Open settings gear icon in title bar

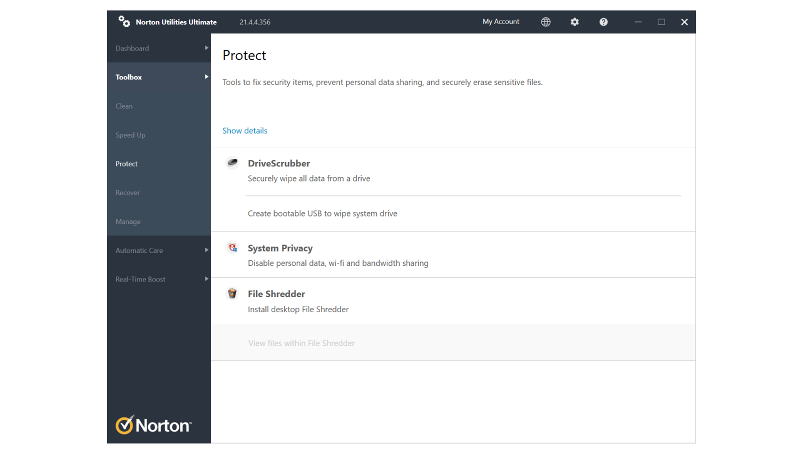tap(574, 22)
